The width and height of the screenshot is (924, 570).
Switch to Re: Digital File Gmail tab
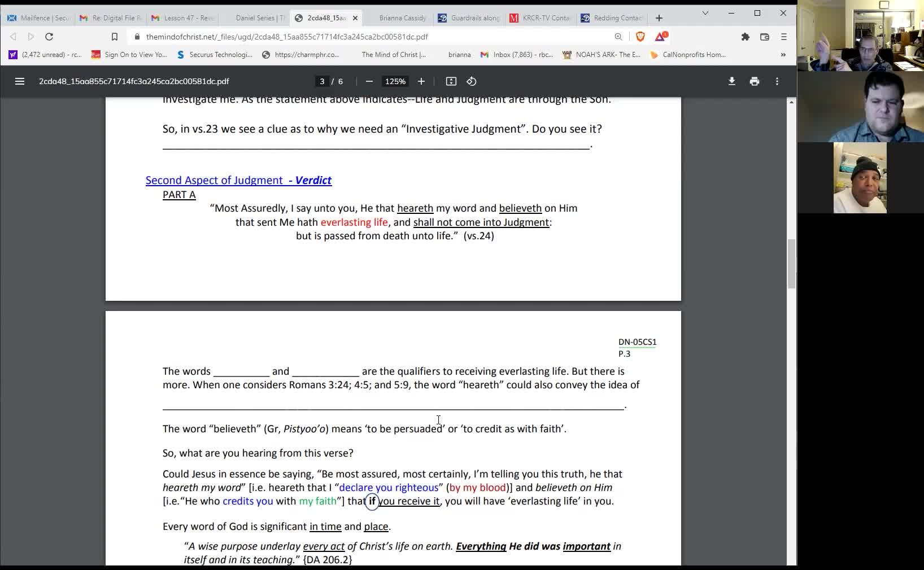pyautogui.click(x=110, y=18)
